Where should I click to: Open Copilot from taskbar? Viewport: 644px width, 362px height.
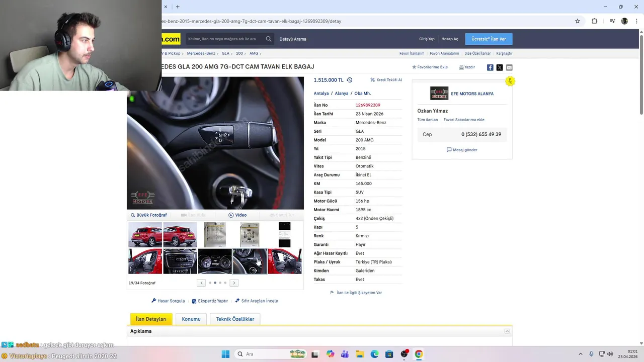tap(330, 354)
